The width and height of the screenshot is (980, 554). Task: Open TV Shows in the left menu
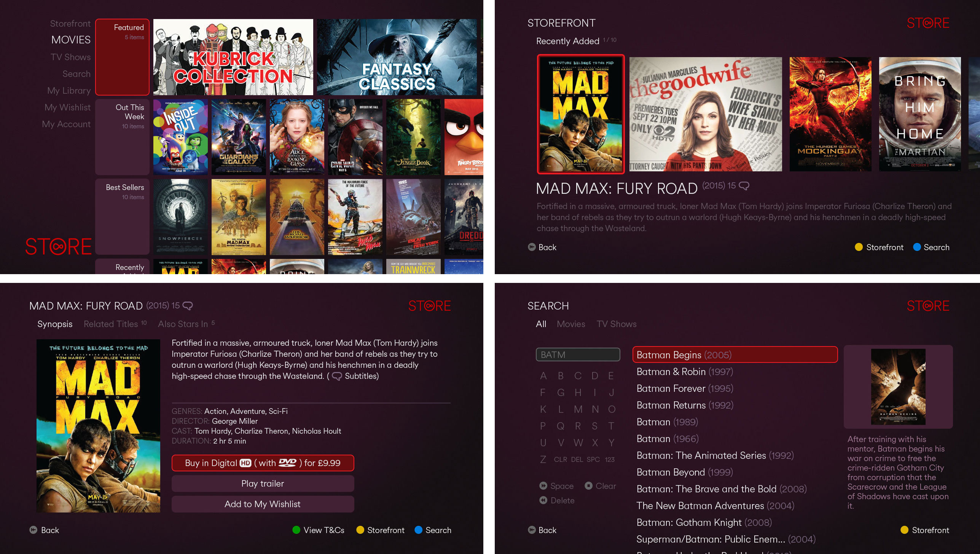71,57
